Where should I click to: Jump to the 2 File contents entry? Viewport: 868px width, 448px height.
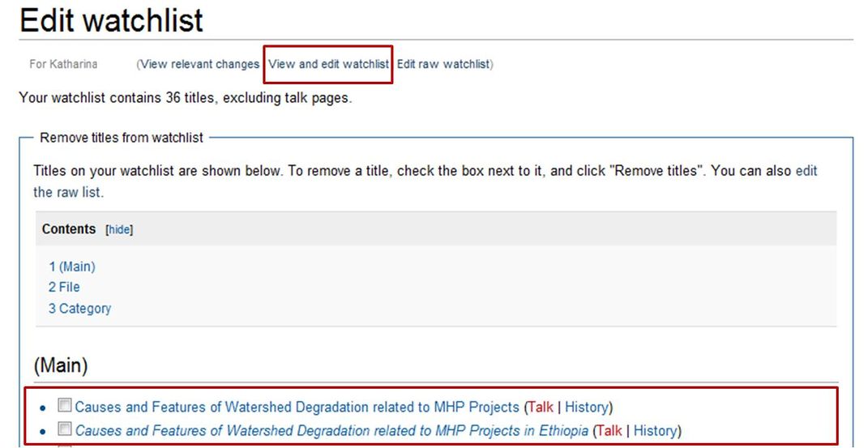pos(64,287)
